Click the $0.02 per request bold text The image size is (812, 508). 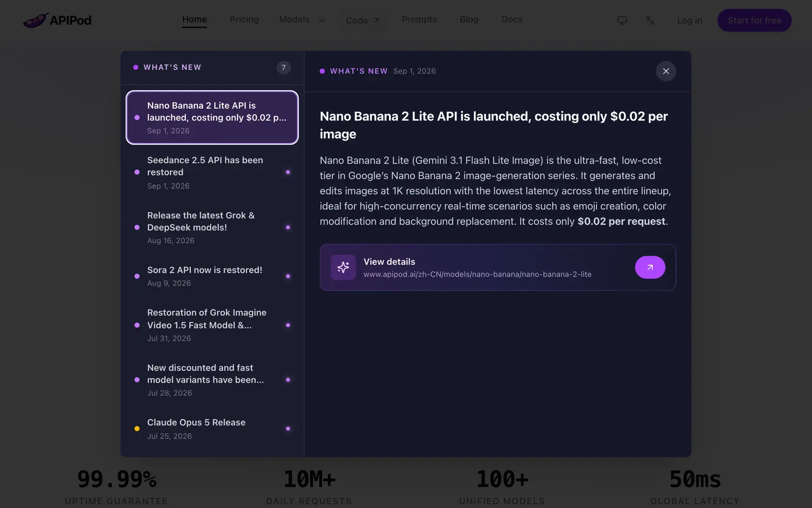(621, 221)
